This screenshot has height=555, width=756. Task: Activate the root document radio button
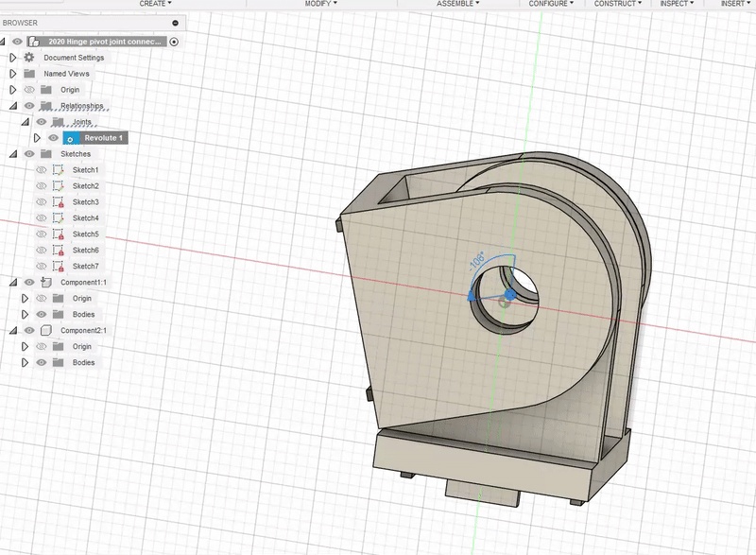[x=174, y=42]
